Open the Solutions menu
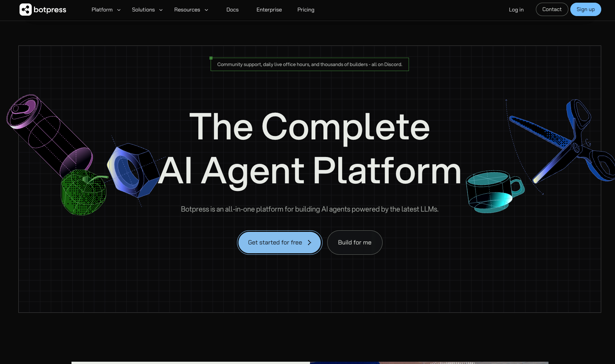Viewport: 615px width, 364px height. pyautogui.click(x=143, y=10)
